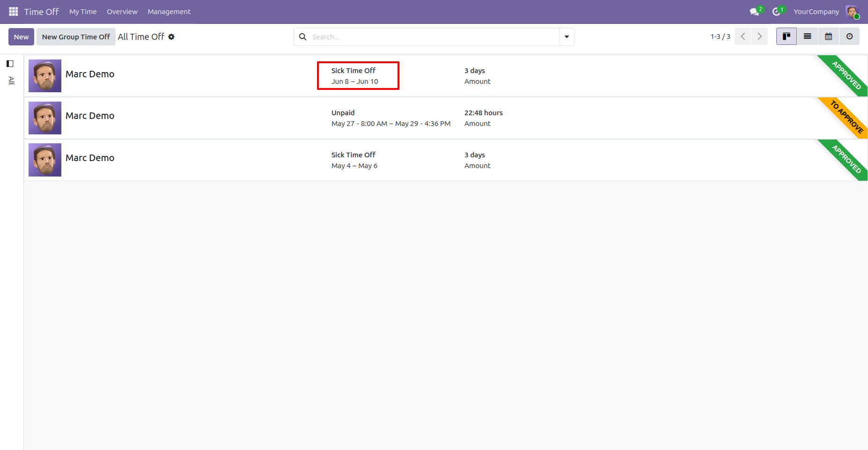Screen dimensions: 868x450
Task: Click May 27 - 8:00 AM date range
Action: [391, 124]
